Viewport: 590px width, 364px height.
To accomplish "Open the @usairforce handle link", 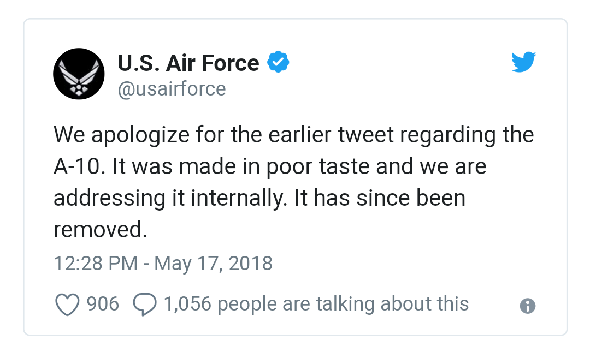I will click(x=172, y=88).
